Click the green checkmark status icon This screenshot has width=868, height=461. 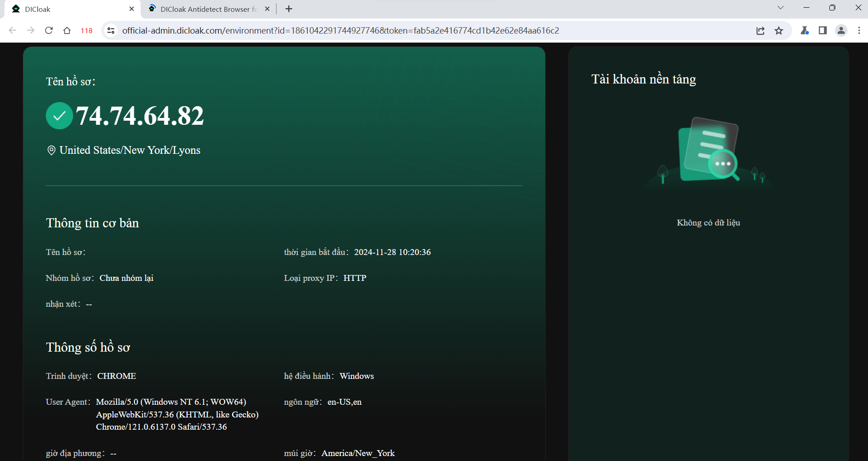point(59,116)
